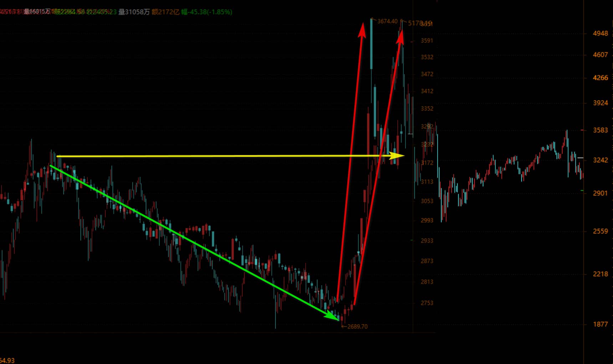The image size is (613, 364).
Task: Click the turnover 2172亿 readout
Action: (165, 12)
